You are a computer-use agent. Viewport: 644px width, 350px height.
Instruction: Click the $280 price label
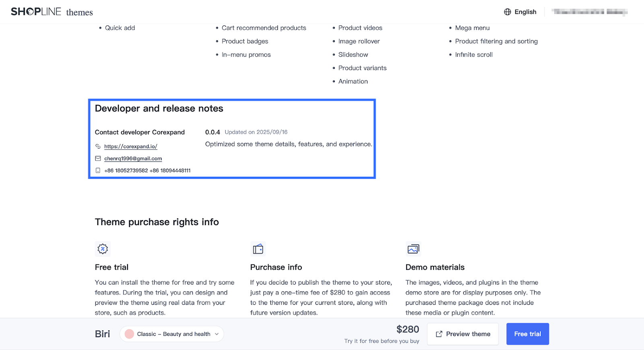point(407,329)
